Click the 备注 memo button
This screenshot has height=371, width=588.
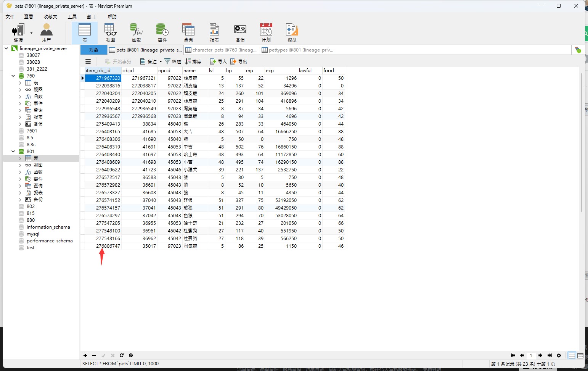pos(149,61)
